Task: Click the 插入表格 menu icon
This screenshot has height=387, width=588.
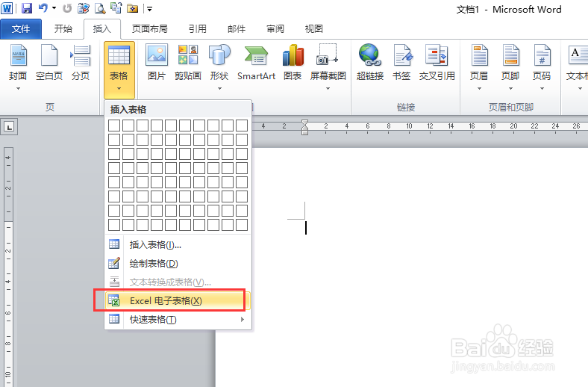Action: pos(114,244)
